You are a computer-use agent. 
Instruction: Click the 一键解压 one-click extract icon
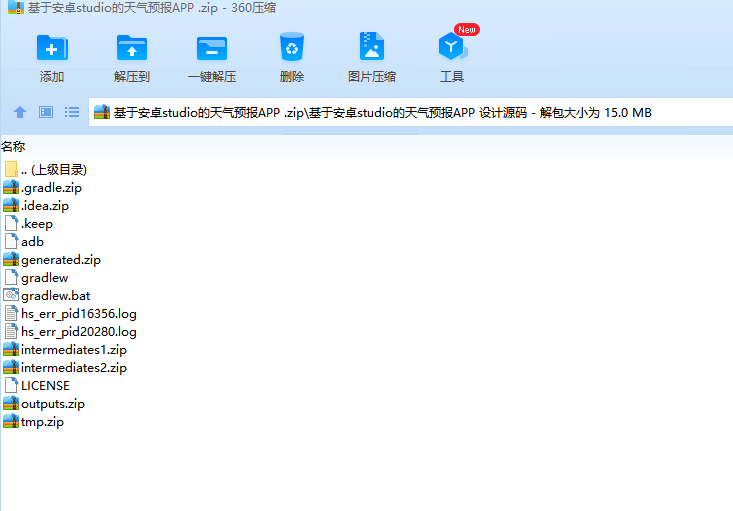pos(212,48)
